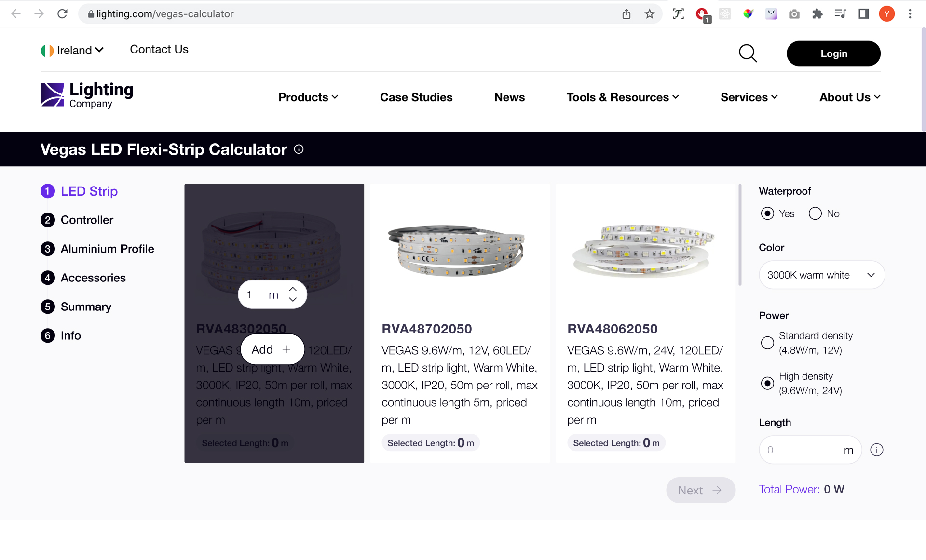The height and width of the screenshot is (560, 926).
Task: Open the Color dropdown showing 3000K warm white
Action: click(x=821, y=275)
